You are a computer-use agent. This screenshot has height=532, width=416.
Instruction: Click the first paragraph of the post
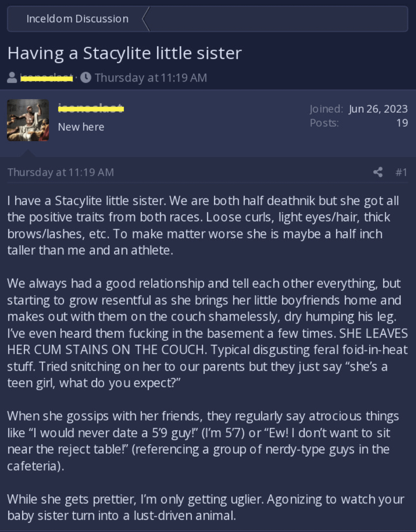[203, 225]
